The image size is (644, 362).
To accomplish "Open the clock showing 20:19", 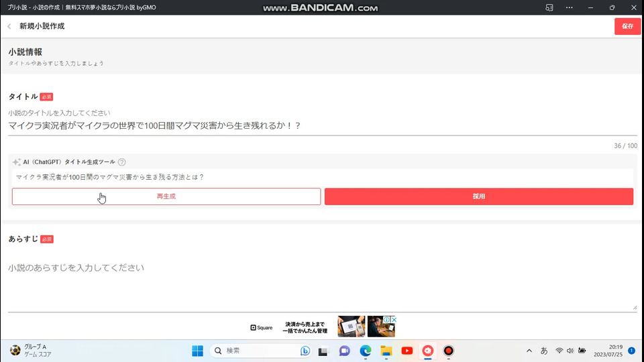I will pos(608,351).
